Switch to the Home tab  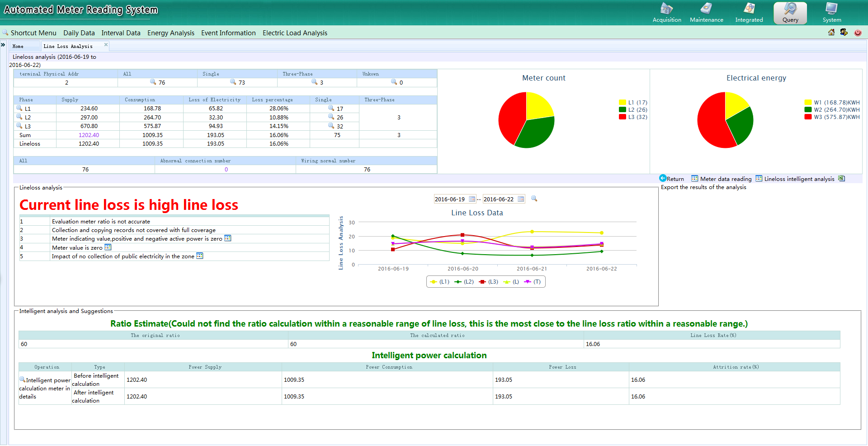coord(18,46)
